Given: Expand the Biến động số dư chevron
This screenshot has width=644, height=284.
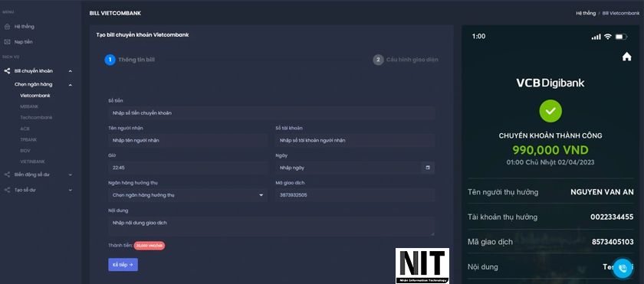Looking at the screenshot, I should [x=71, y=175].
